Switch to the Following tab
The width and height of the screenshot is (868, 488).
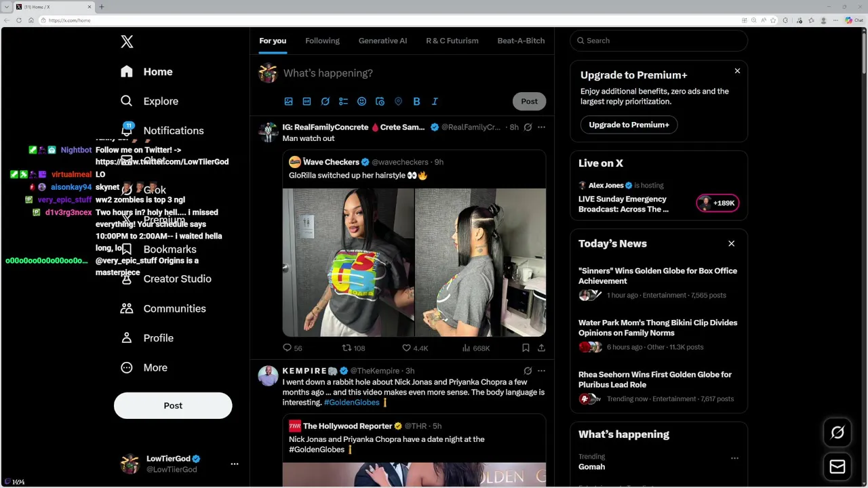pyautogui.click(x=322, y=41)
